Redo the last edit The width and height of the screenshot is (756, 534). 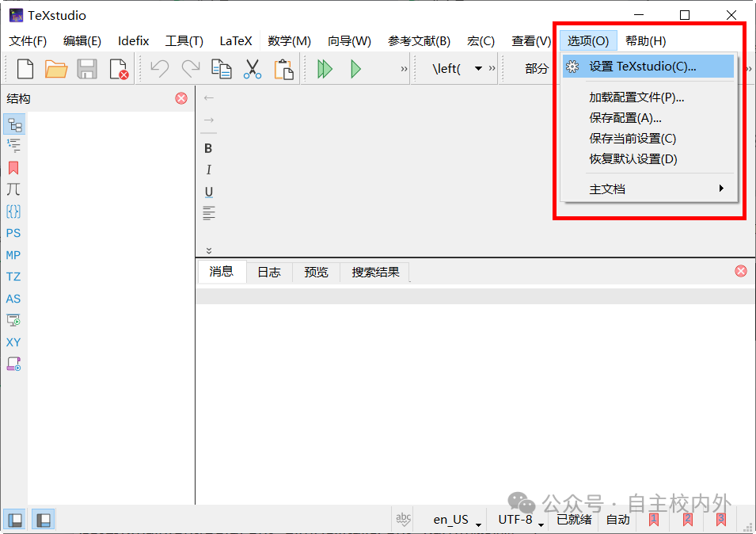(191, 69)
